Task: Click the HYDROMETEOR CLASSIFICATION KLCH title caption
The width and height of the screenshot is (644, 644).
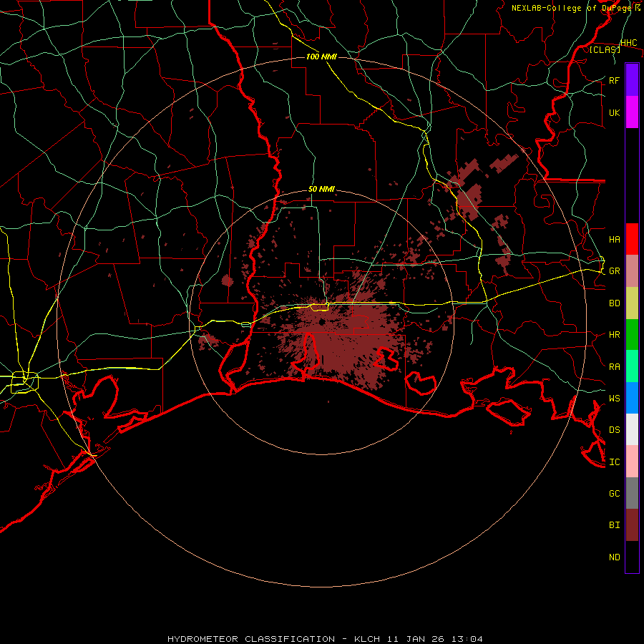Action: 325,639
